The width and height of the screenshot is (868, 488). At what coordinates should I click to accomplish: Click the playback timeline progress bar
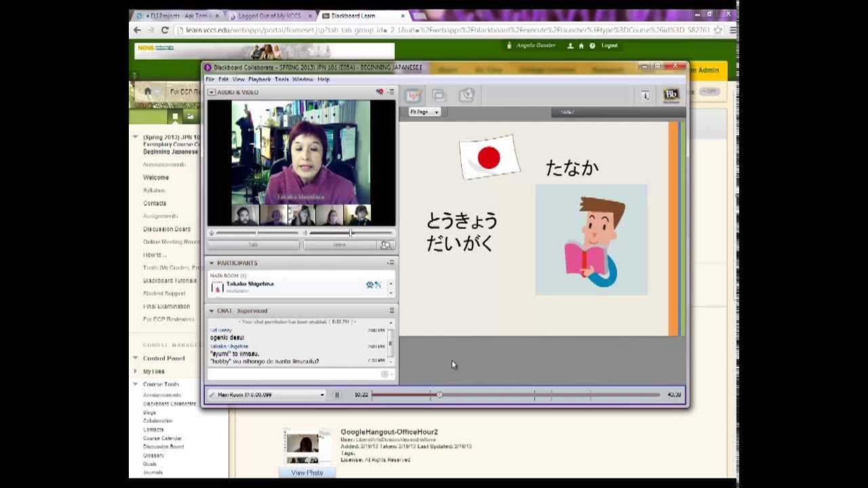coord(515,394)
